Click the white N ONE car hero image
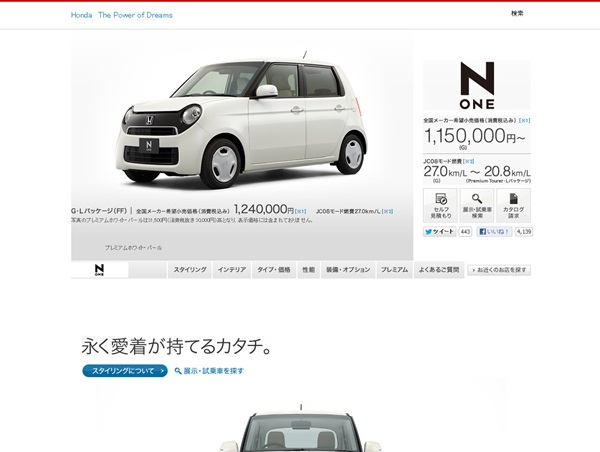This screenshot has width=600, height=452. point(241,122)
